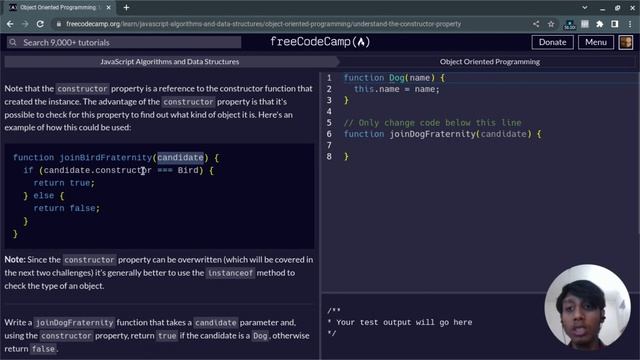Open the Menu button
The height and width of the screenshot is (360, 640).
(x=596, y=42)
